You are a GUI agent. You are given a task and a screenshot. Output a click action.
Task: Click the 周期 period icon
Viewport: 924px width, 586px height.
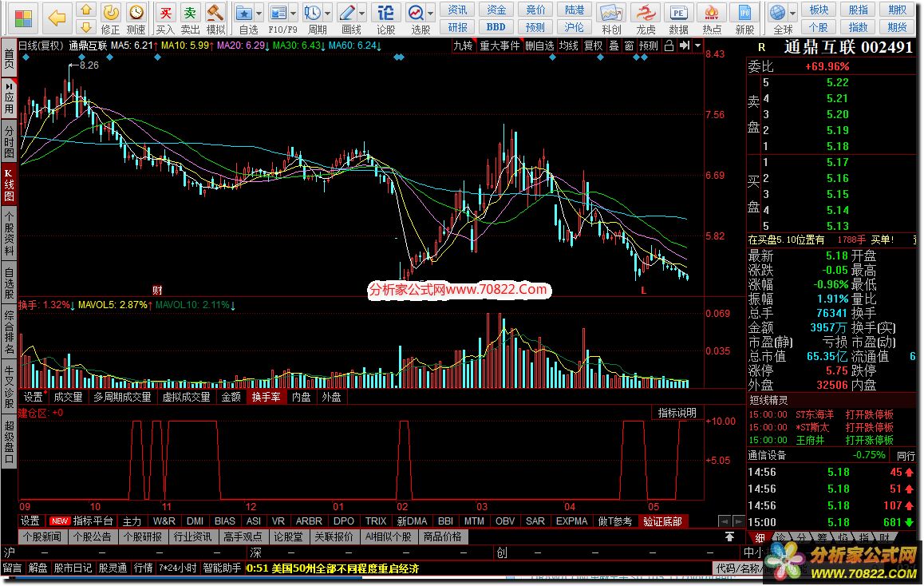point(312,13)
